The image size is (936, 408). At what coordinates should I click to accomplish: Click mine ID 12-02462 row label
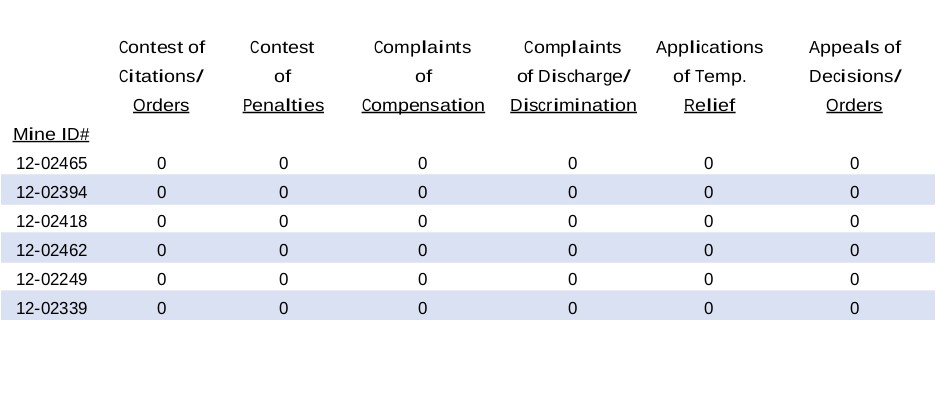pos(52,250)
